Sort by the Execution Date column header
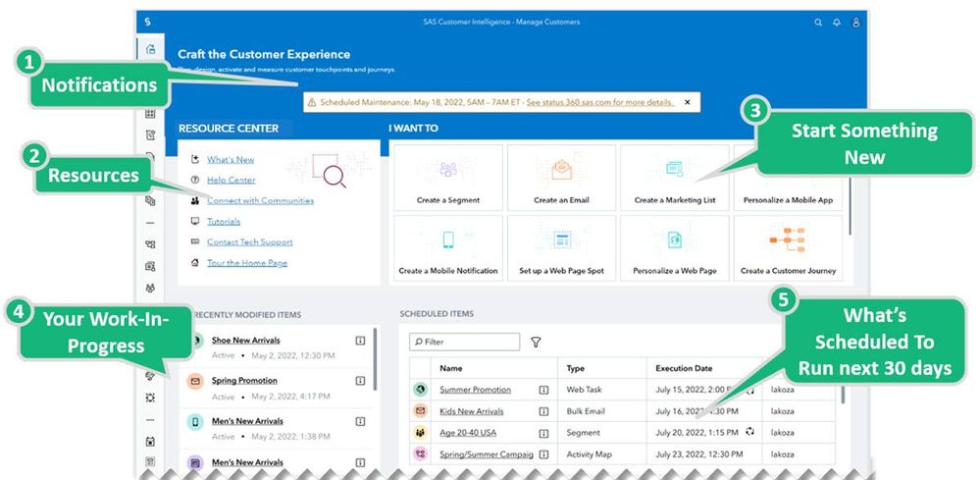Viewport: 980px width, 480px height. pos(685,368)
